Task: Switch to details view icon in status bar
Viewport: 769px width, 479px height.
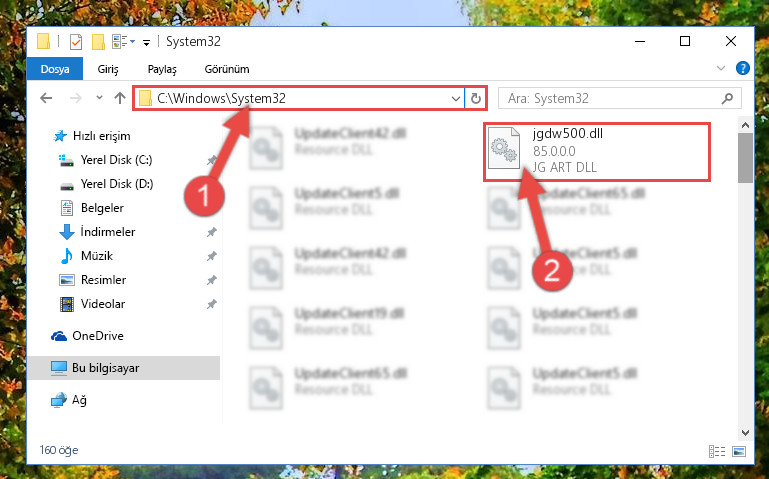Action: 717,451
